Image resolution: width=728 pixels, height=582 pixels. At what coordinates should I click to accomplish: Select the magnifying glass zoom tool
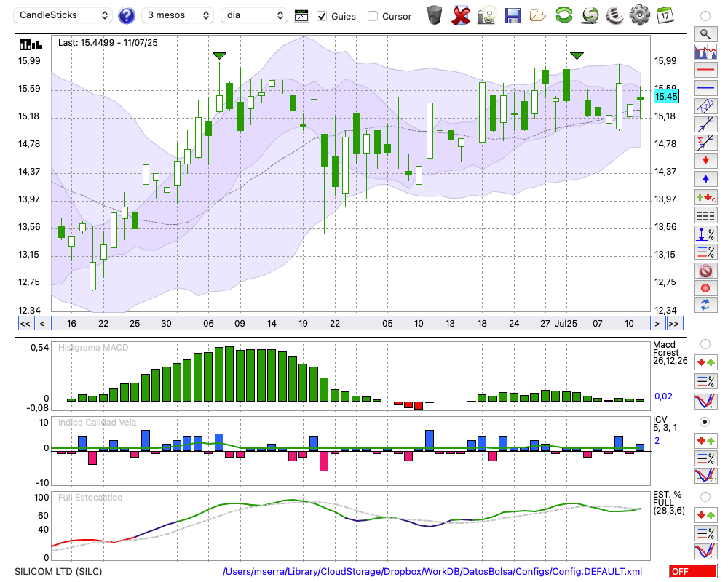pyautogui.click(x=705, y=34)
